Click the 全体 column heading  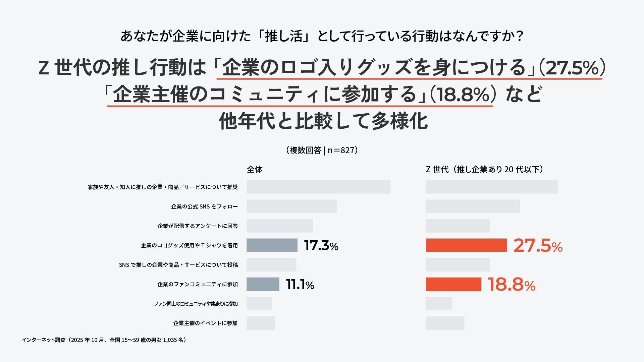tap(255, 170)
